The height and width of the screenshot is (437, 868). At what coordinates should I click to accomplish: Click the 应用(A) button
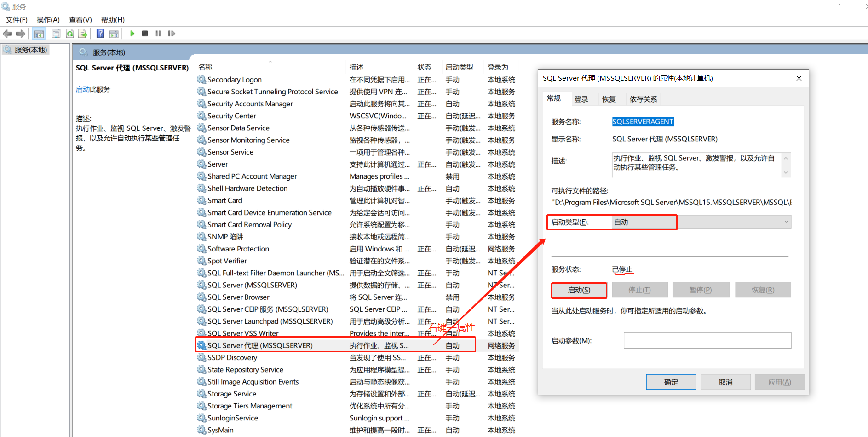(780, 382)
